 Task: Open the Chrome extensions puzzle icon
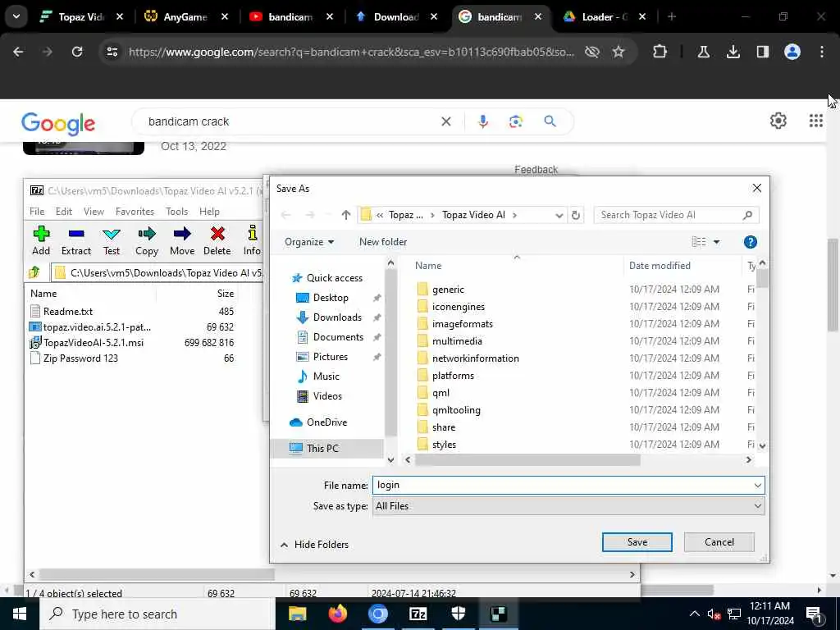pos(660,52)
